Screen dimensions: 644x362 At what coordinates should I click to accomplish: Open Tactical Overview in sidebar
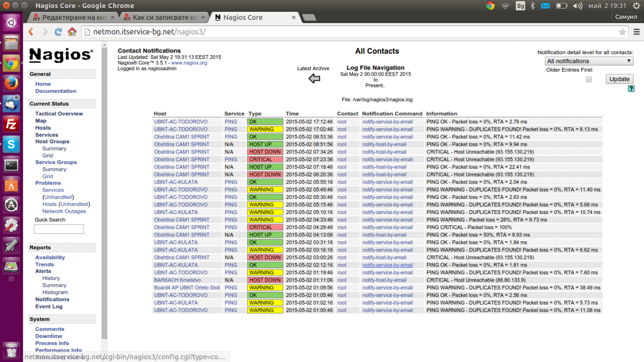tap(59, 114)
